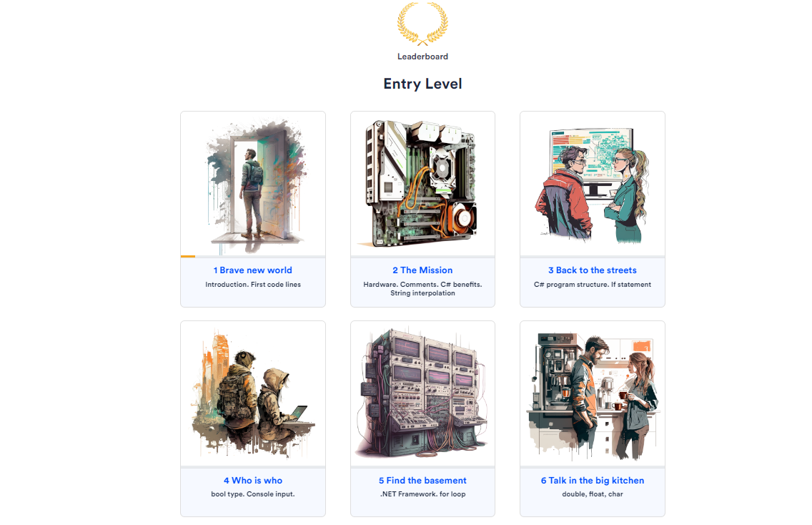Click '.NET Framework. for loop' description

[422, 494]
